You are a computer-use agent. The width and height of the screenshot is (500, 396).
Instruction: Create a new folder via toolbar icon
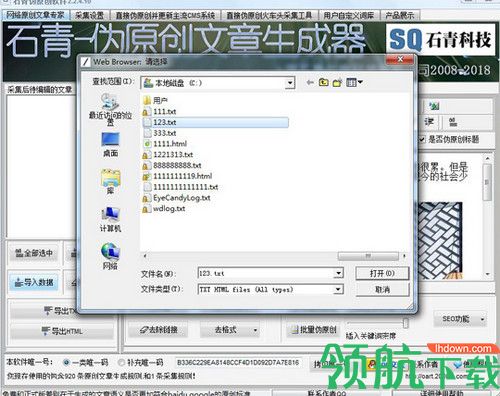coord(337,82)
